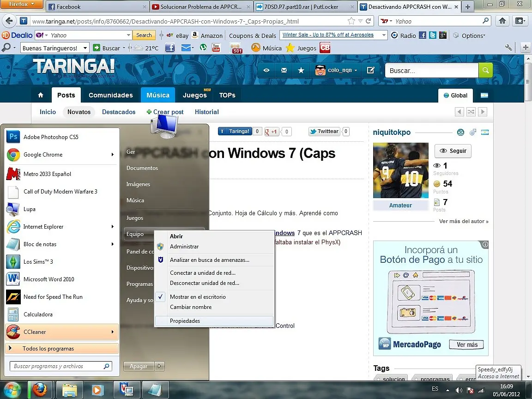The image size is (532, 399).
Task: Click Facebook icon in Taringa toolbar
Action: point(170,48)
